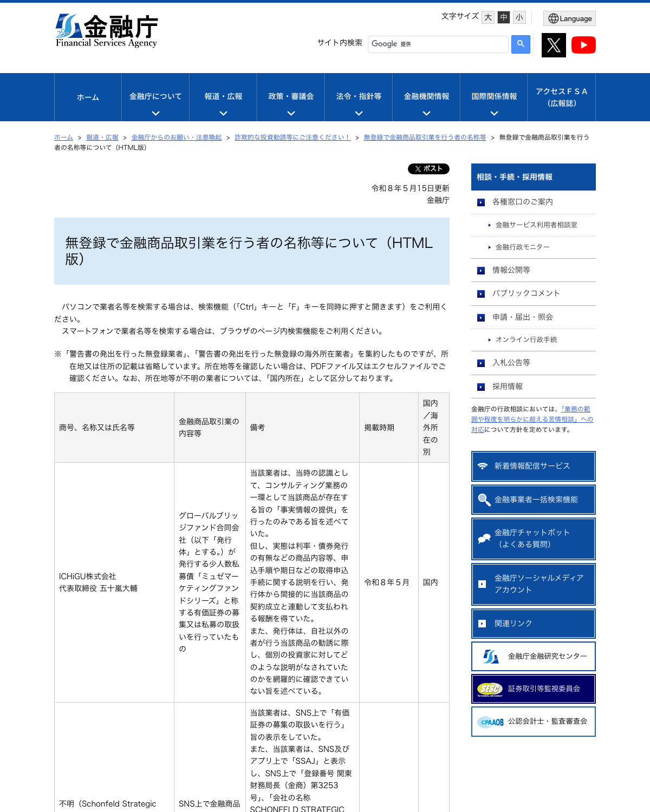The height and width of the screenshot is (812, 650).
Task: Open 採用情報 sidebar link
Action: point(507,387)
